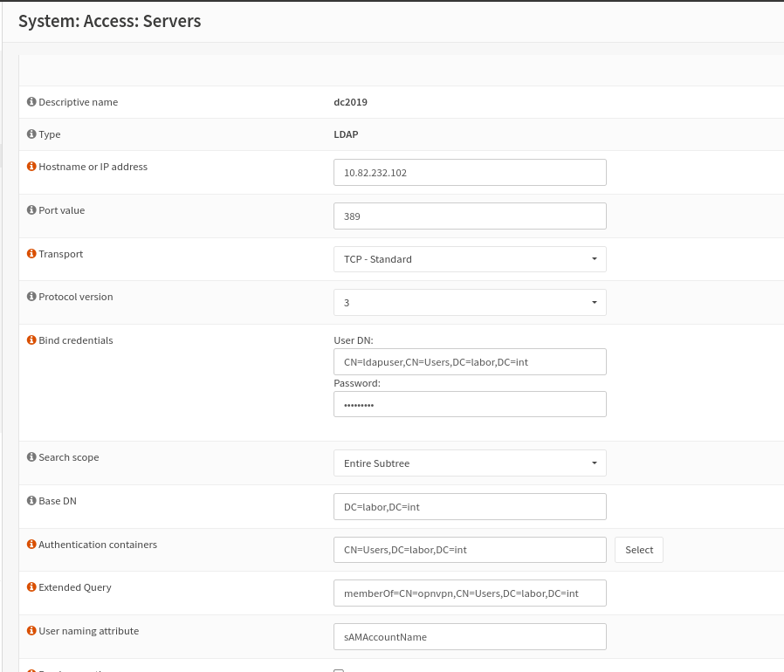Click the info icon beside Bind credentials
The height and width of the screenshot is (672, 784).
click(x=31, y=339)
